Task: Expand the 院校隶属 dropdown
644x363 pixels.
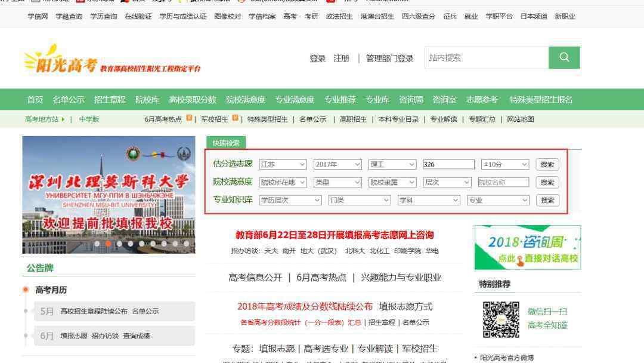Action: point(392,182)
